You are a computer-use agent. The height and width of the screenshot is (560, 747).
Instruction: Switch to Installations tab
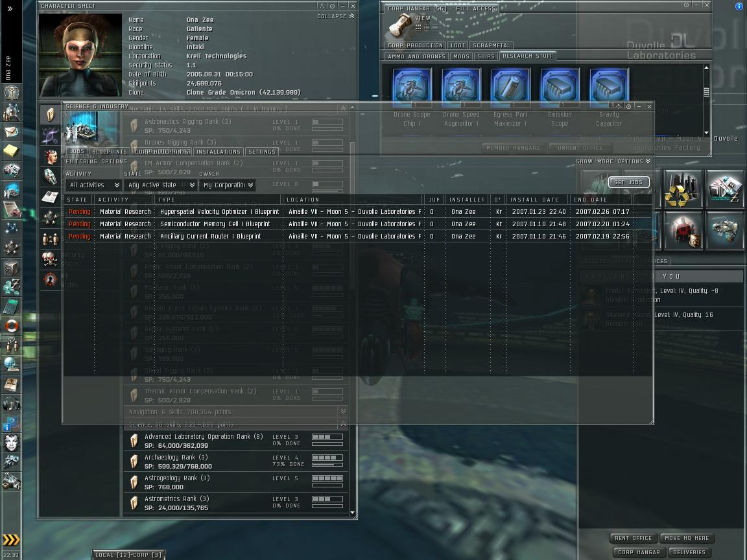click(218, 152)
